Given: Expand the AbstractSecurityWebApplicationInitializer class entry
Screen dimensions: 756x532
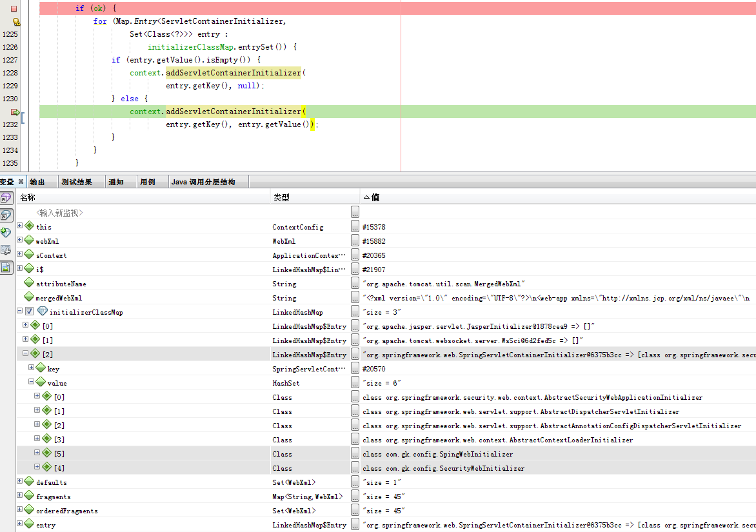Looking at the screenshot, I should (37, 396).
